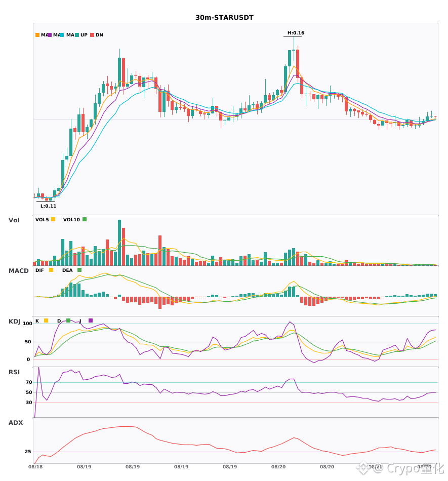
Task: Click the RSI panel label
Action: point(14,372)
